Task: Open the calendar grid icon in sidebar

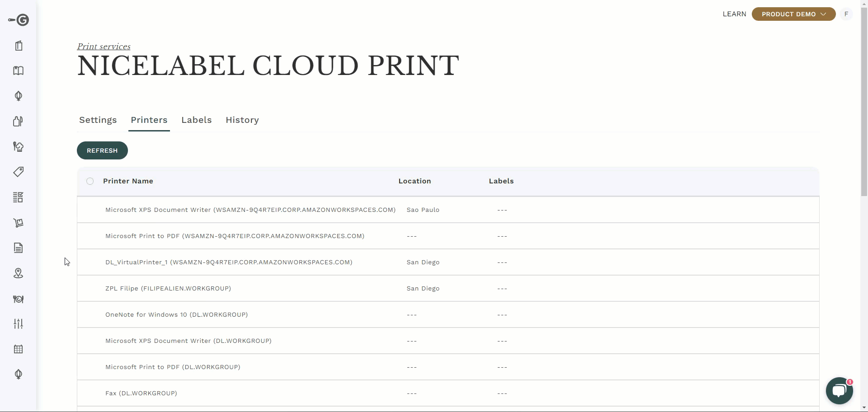Action: [19, 349]
